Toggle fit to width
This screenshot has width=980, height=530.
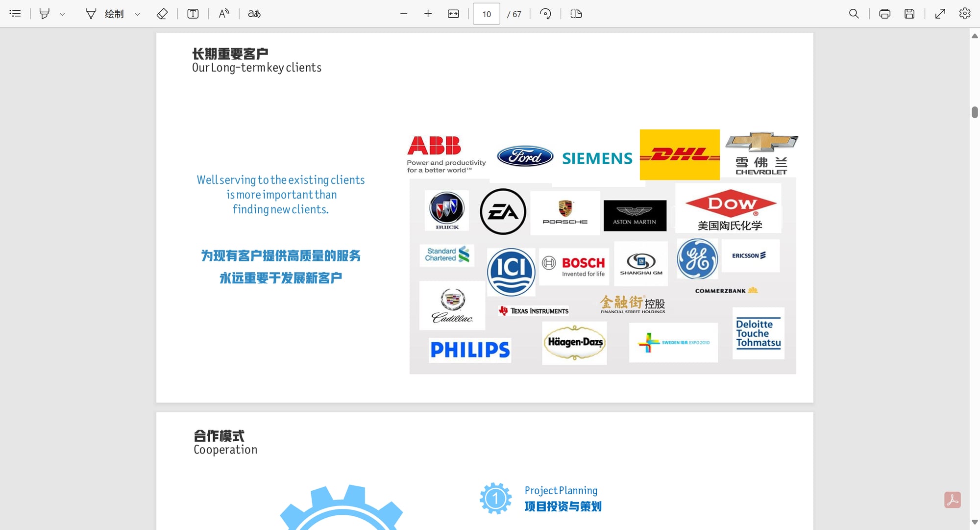tap(454, 14)
